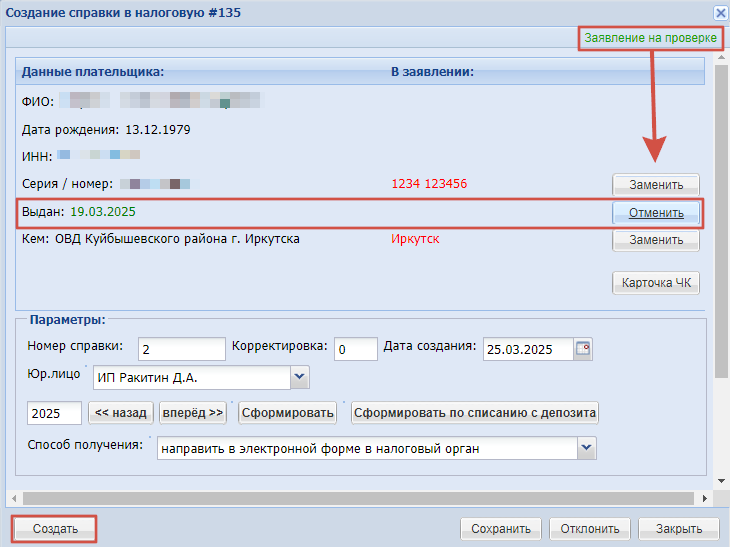Focus the Корректировка input field

pyautogui.click(x=356, y=349)
